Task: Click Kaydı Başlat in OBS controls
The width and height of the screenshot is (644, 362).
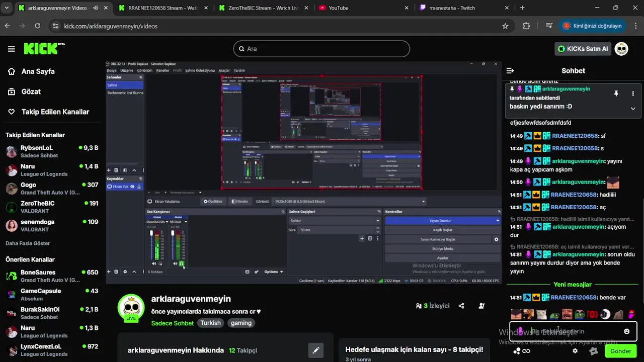Action: pos(442,230)
